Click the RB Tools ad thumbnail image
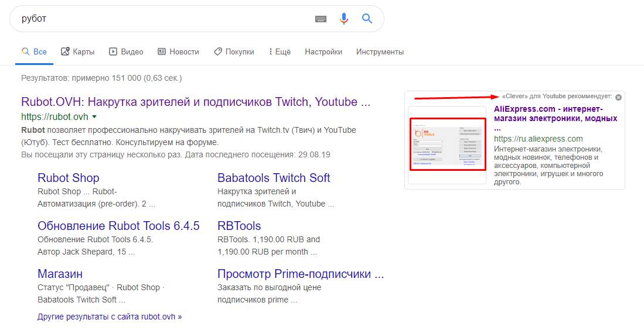 coord(448,145)
